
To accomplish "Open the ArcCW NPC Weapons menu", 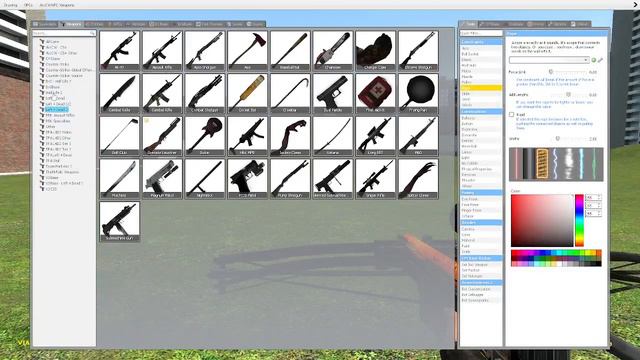I will tap(57, 5).
